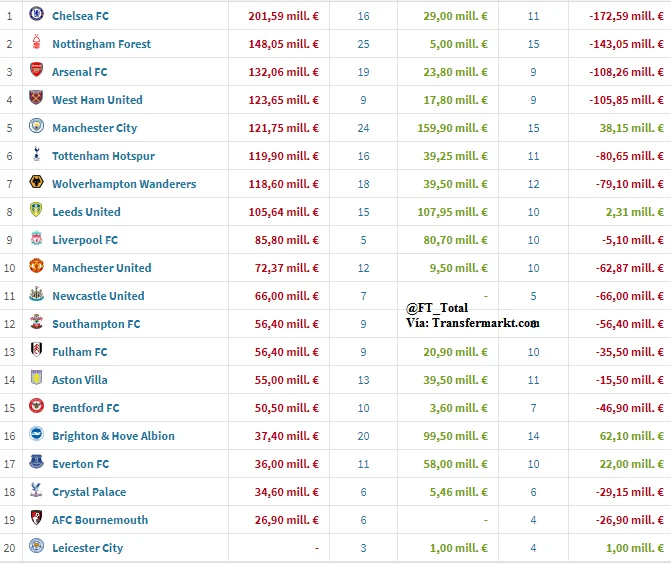Click Brentford expenditure 50,50 mill. €
The width and height of the screenshot is (671, 563).
(x=286, y=408)
